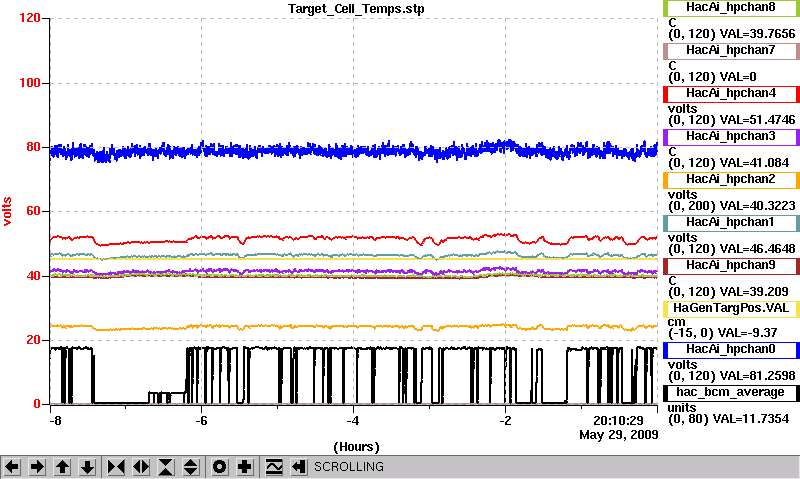
Task: Select the HacAi_hpchan1 legend entry
Action: 731,223
